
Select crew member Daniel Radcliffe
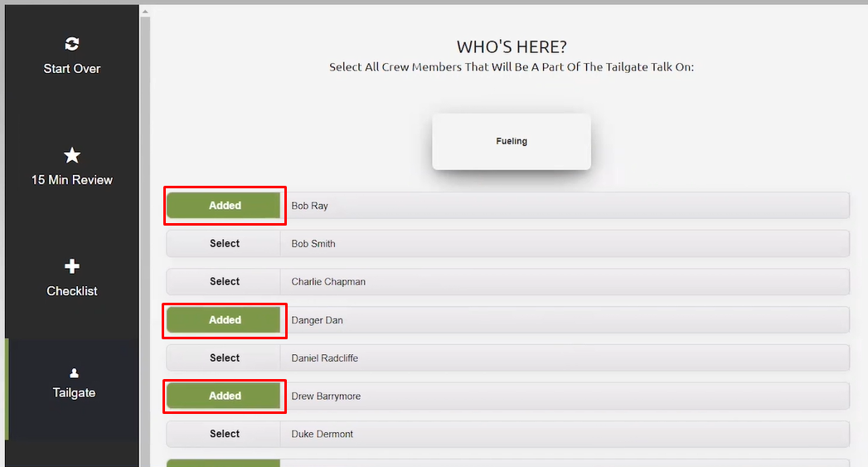[224, 358]
